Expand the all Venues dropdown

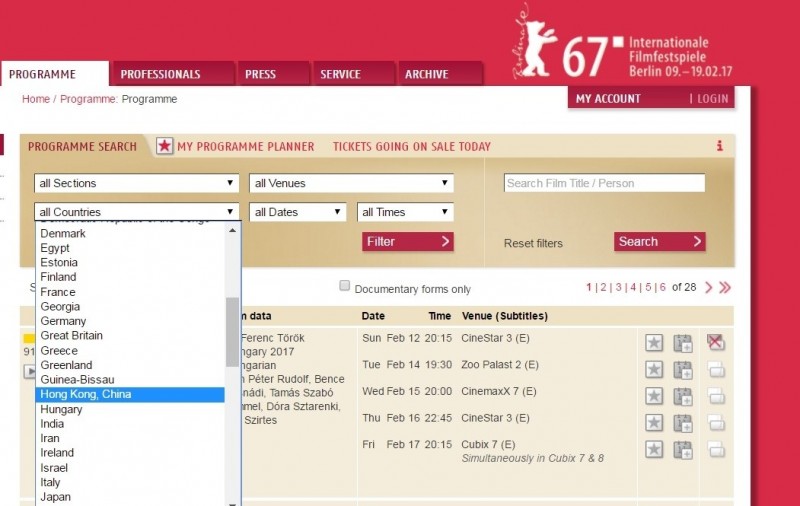tap(351, 183)
